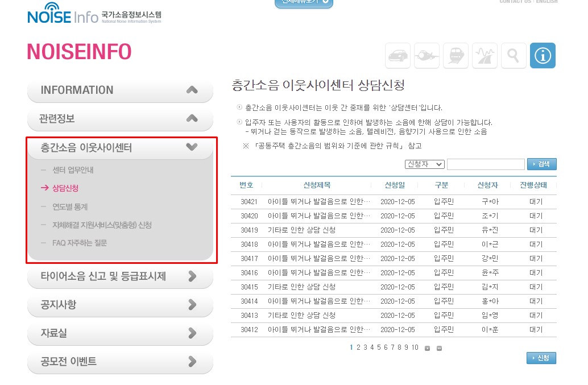Viewport: 588px width, 385px height.
Task: Collapse the 관련정보 menu section
Action: point(120,119)
